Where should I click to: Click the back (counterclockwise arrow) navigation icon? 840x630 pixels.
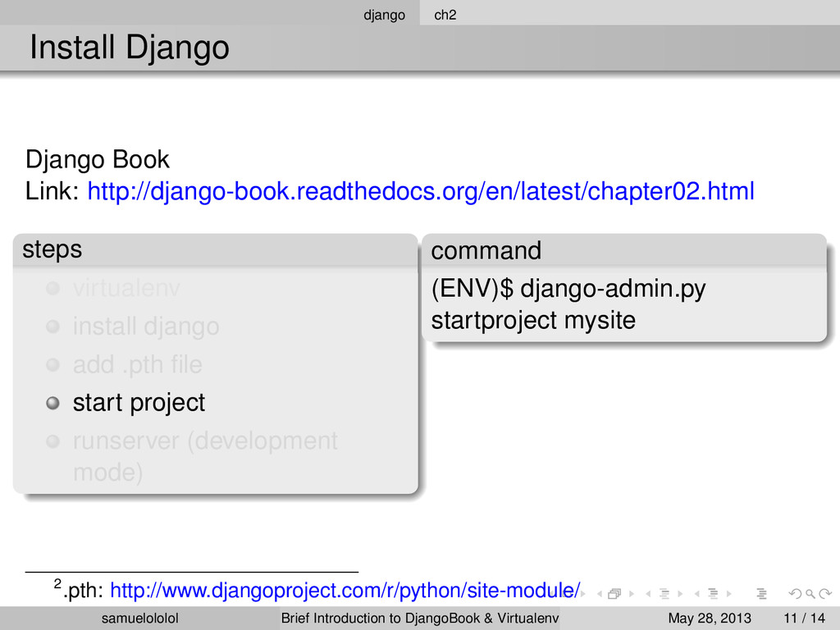coord(796,594)
